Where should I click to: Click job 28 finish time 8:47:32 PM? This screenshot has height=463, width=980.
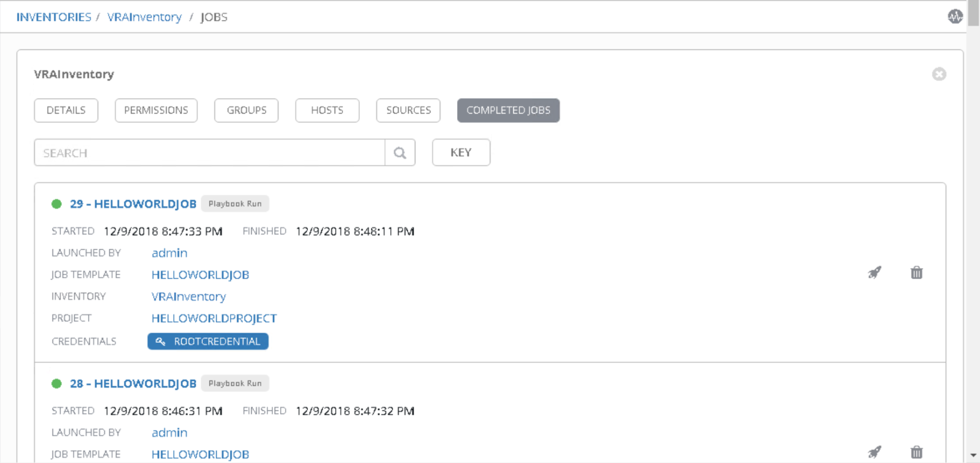pos(355,410)
